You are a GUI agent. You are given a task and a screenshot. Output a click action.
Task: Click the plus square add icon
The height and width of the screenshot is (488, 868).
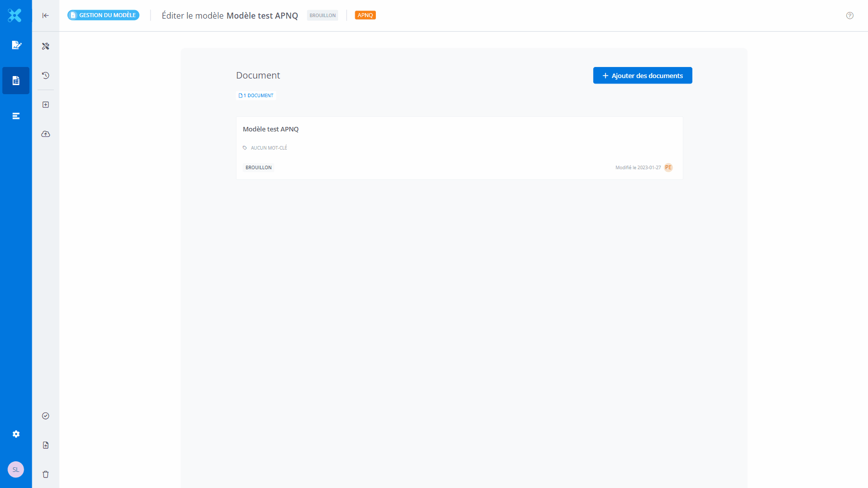46,105
